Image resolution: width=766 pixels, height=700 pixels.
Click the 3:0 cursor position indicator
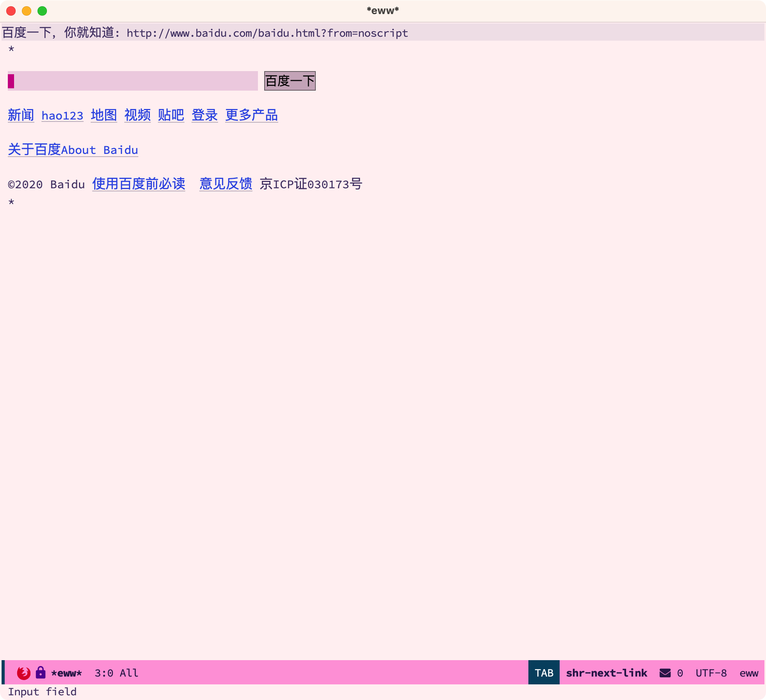click(104, 673)
